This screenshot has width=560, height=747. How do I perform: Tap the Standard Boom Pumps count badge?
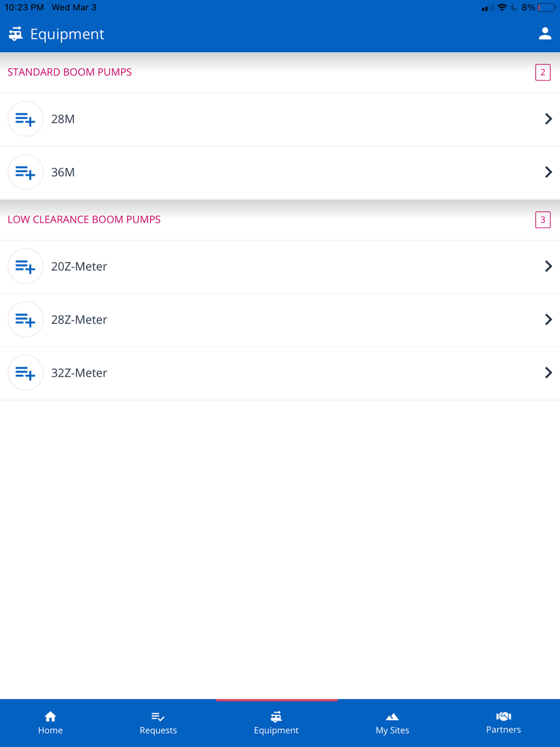[x=543, y=72]
